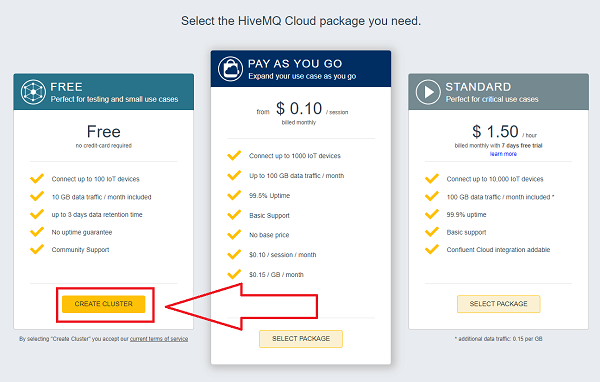Click the STANDARD plan header banner
This screenshot has height=382, width=600.
point(499,92)
